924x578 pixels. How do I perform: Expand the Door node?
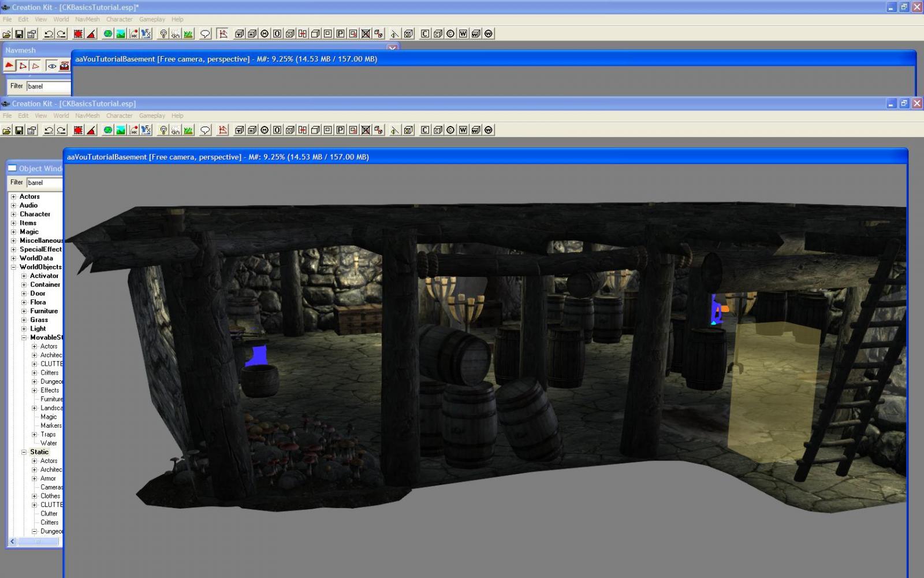(x=24, y=294)
